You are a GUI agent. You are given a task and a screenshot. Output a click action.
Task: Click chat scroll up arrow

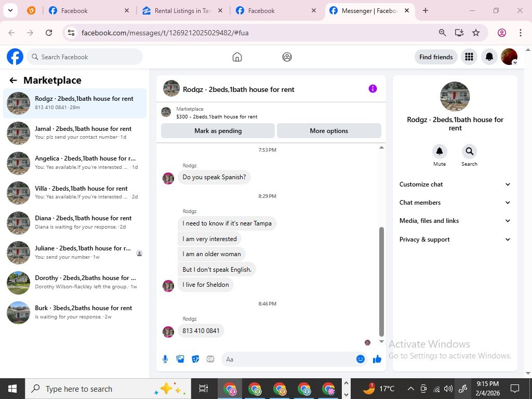tap(381, 147)
